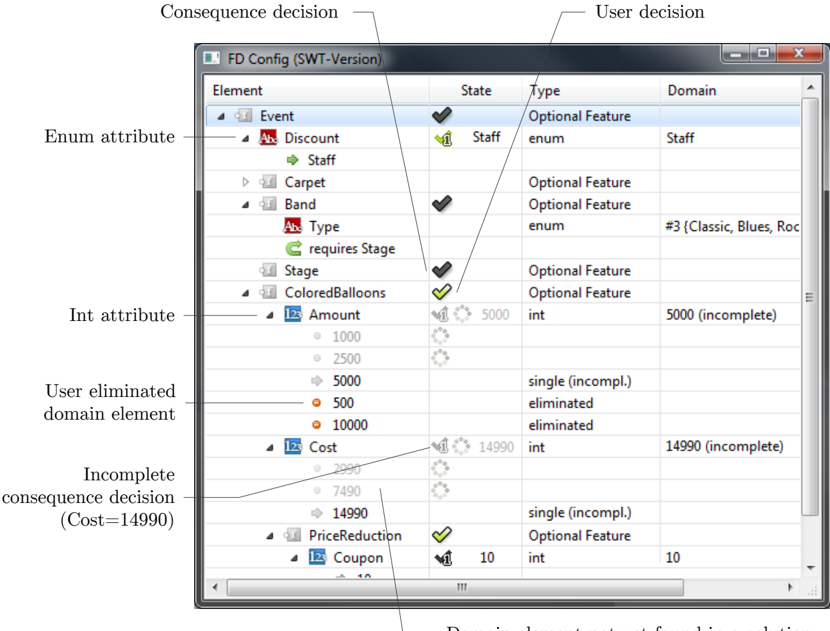830x631 pixels.
Task: Select the Stage feature row
Action: click(x=503, y=270)
